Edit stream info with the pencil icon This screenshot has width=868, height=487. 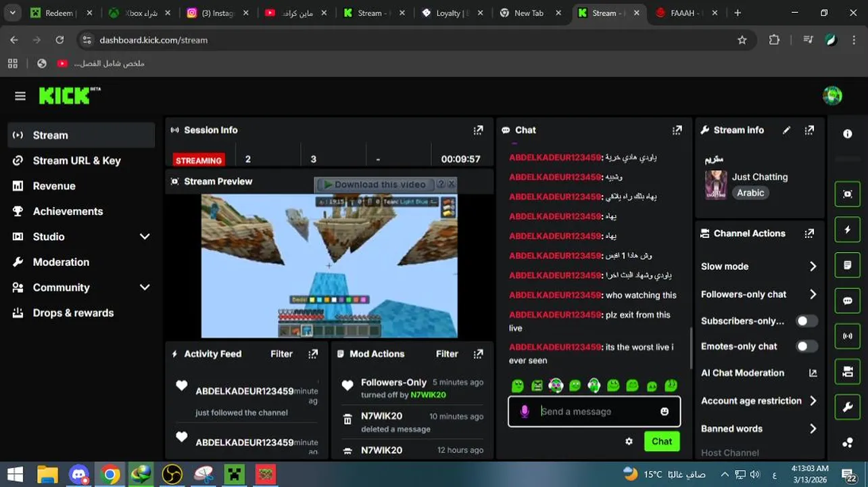(x=786, y=130)
